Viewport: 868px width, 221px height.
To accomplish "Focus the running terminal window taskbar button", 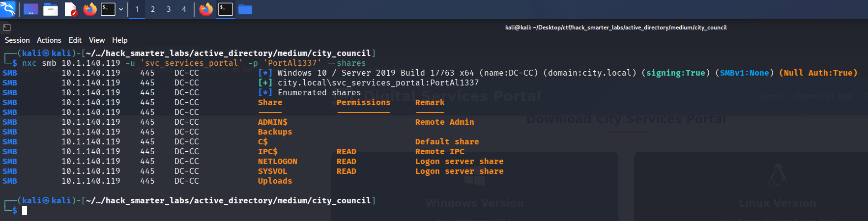I will click(x=226, y=9).
